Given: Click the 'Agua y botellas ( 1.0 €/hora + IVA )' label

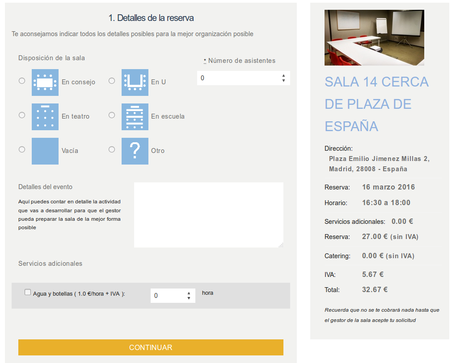Looking at the screenshot, I should [x=79, y=294].
